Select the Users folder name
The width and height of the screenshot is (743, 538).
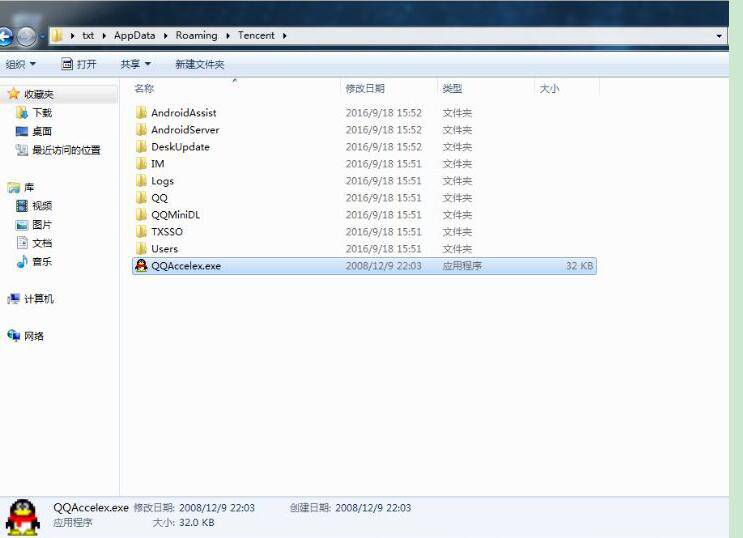pos(164,249)
